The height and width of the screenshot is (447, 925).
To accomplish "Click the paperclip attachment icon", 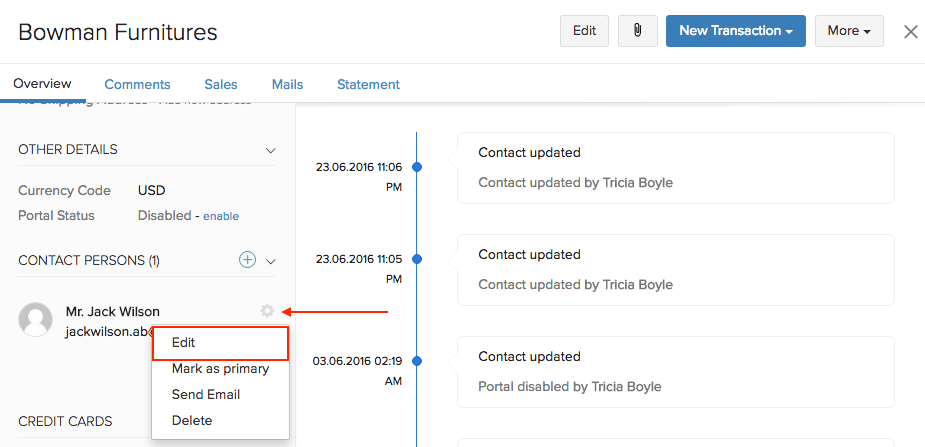I will click(637, 31).
